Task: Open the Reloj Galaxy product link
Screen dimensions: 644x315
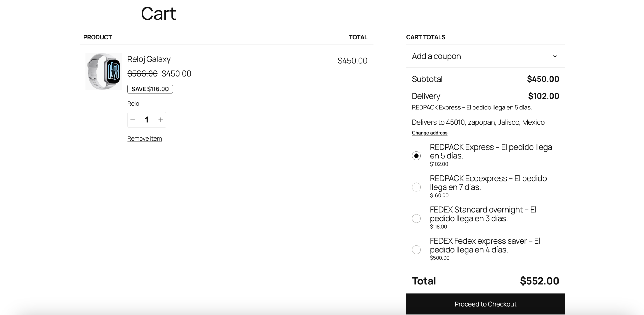Action: [x=149, y=59]
